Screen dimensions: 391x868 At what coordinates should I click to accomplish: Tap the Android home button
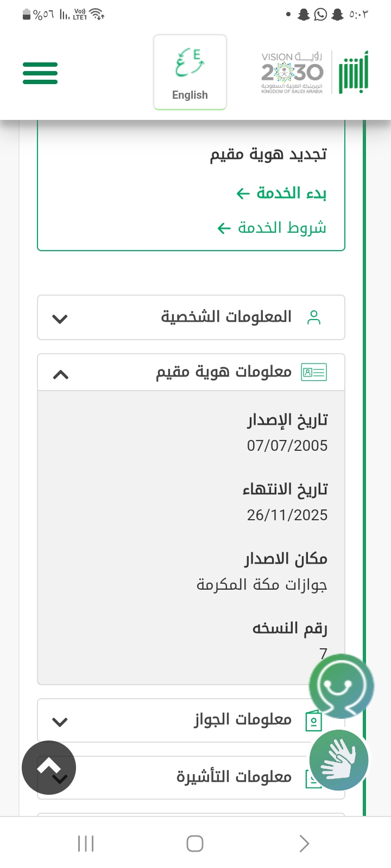tap(195, 844)
